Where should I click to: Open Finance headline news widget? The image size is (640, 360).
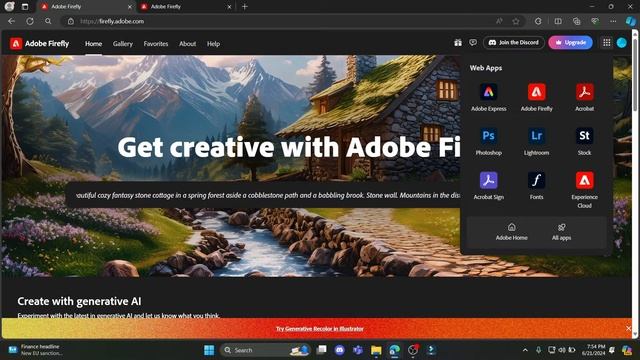point(36,350)
